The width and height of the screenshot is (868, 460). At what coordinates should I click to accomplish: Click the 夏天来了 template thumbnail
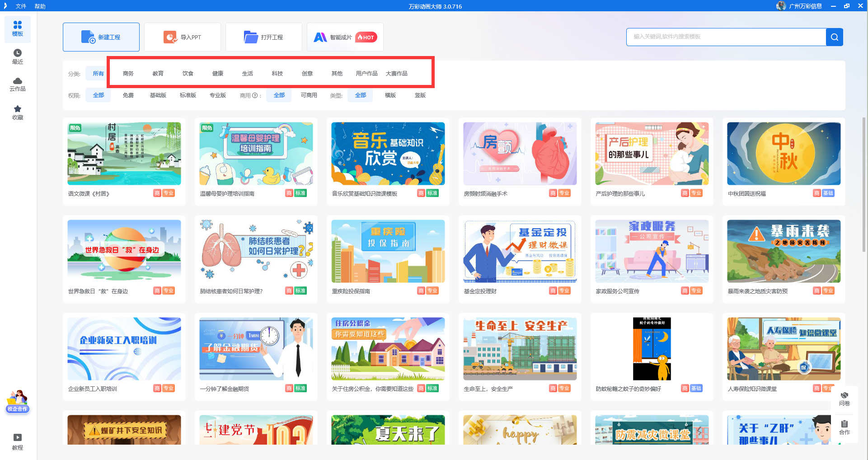coord(388,430)
